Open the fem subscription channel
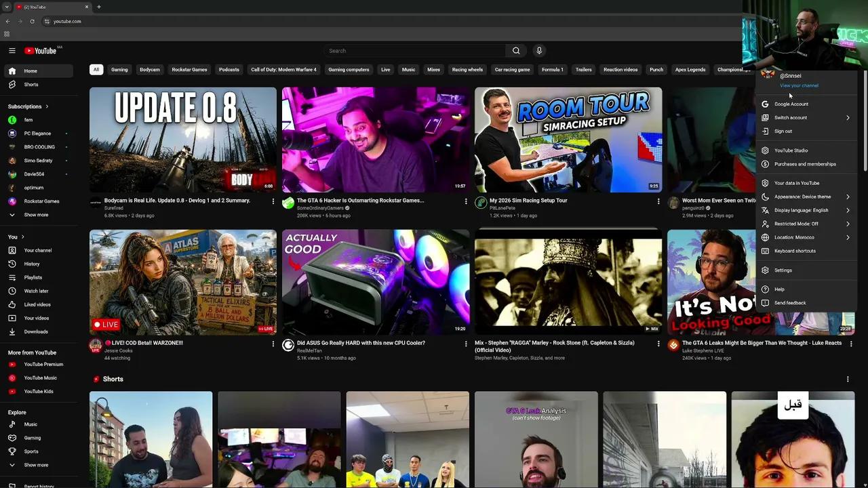868x488 pixels. pyautogui.click(x=40, y=120)
